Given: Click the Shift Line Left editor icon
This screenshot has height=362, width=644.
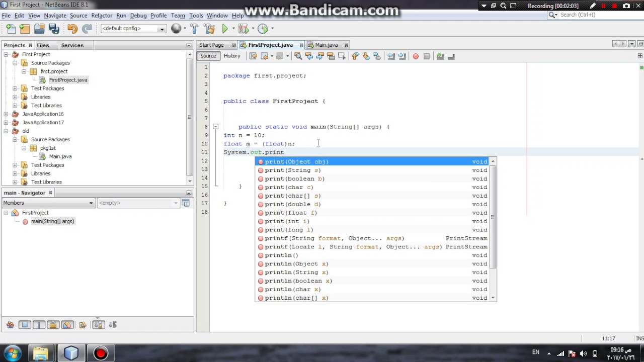Looking at the screenshot, I should (391, 56).
